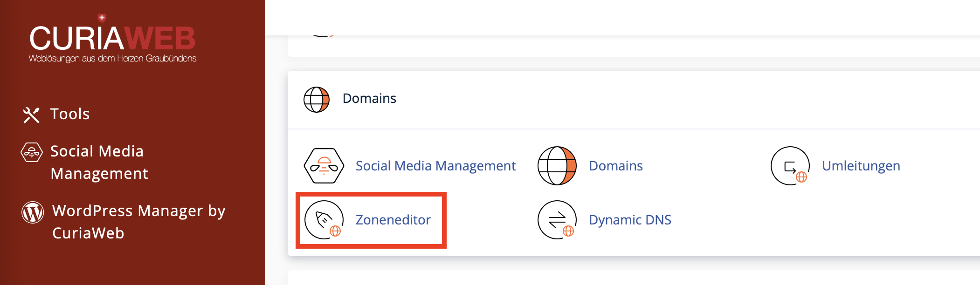Click the Tools wrench icon in sidebar
The height and width of the screenshot is (285, 980).
click(x=31, y=115)
